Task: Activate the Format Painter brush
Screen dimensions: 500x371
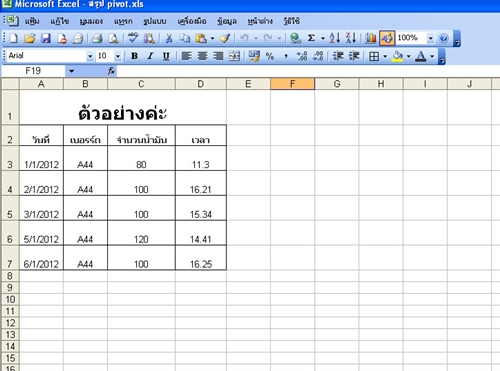Action: (225, 39)
